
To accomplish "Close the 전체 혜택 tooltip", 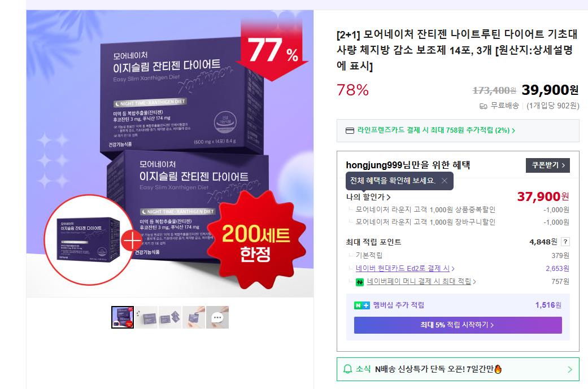I will (x=445, y=181).
